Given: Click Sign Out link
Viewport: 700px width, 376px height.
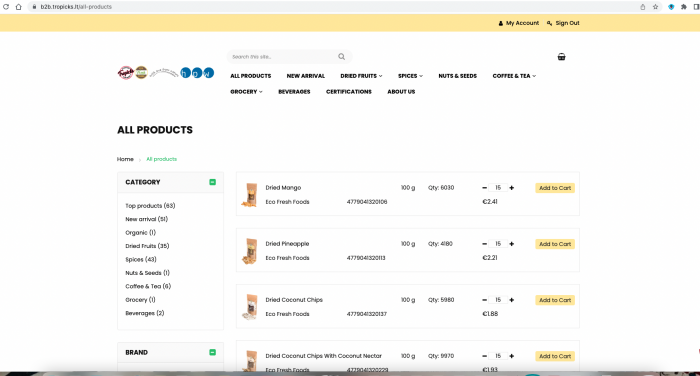Looking at the screenshot, I should [x=563, y=23].
